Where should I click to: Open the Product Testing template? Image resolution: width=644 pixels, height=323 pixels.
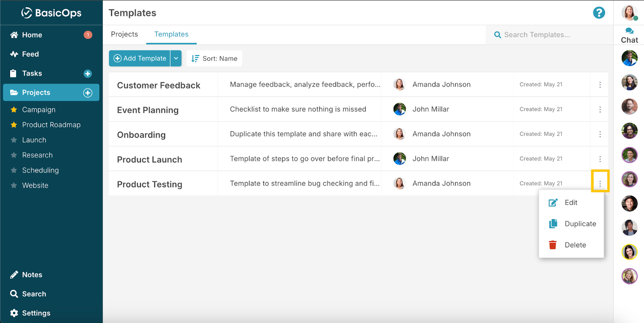tap(149, 184)
